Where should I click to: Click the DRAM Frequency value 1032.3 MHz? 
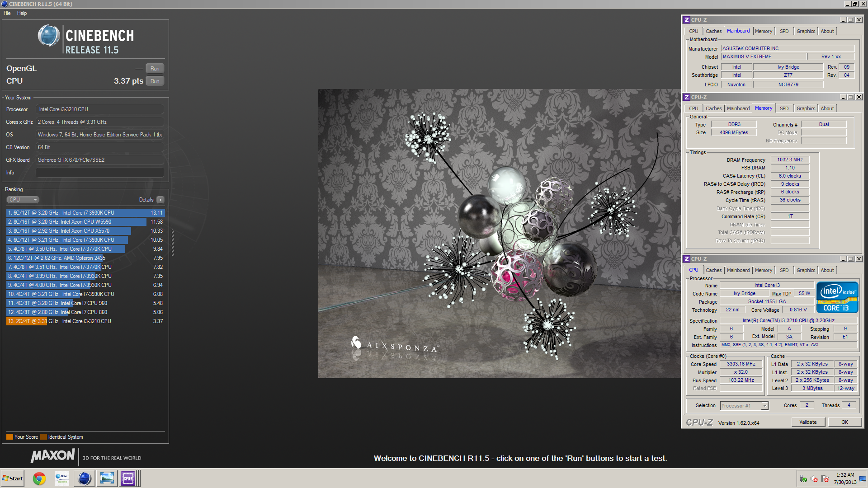pyautogui.click(x=790, y=160)
